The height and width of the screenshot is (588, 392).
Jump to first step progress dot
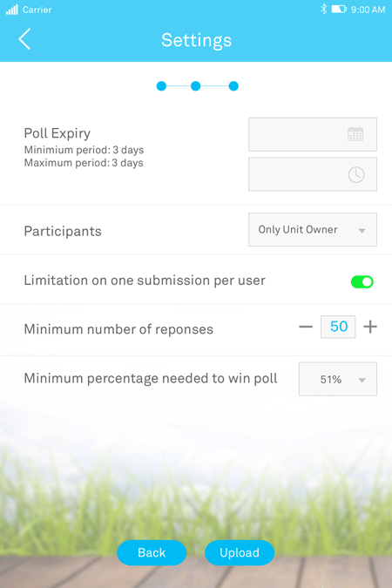[161, 86]
